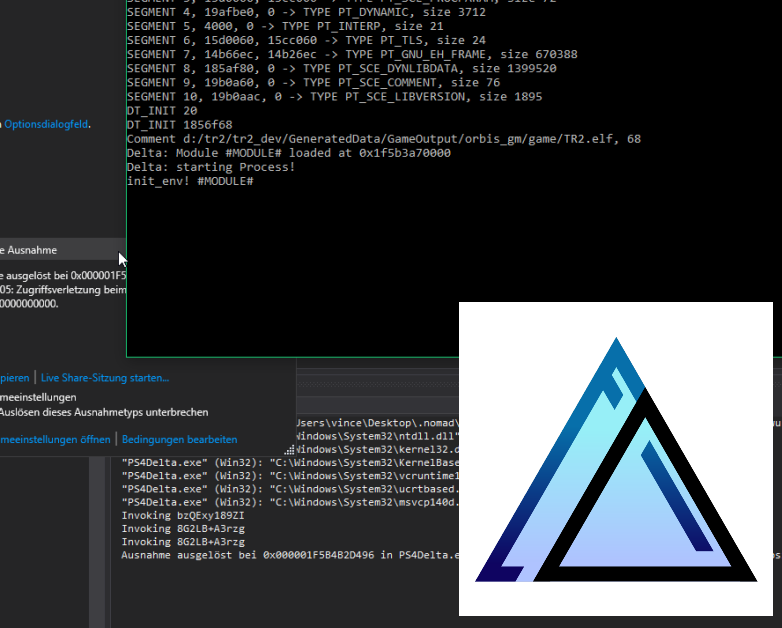Screen dimensions: 782x628
Task: Toggle 'Auslösen dieses Ausnahmetyps unterbrechen' option
Action: pyautogui.click(x=104, y=412)
